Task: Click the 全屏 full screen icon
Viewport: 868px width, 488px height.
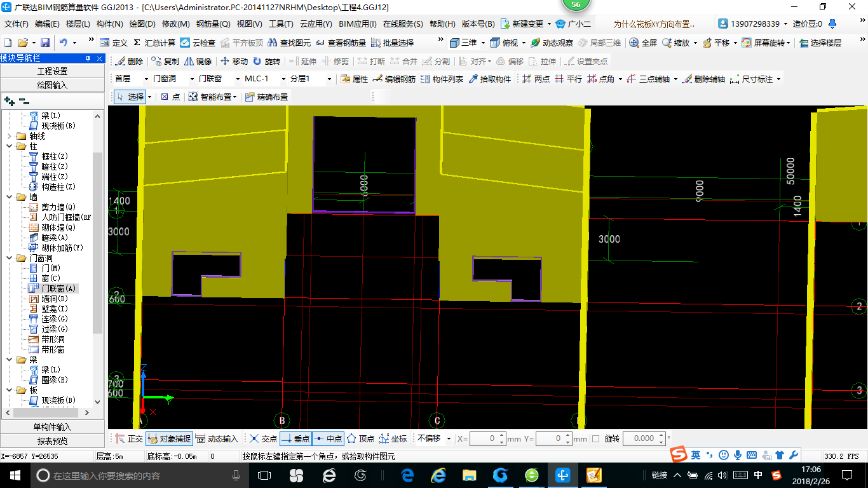Action: pyautogui.click(x=643, y=43)
